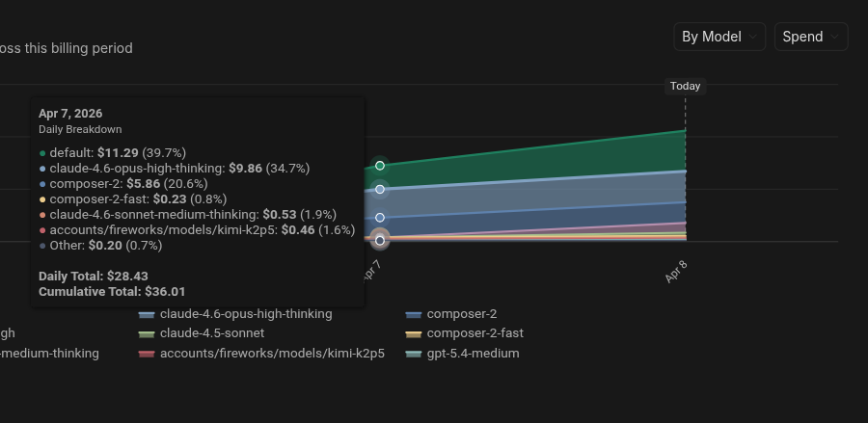Toggle gpt-5.4-medium series label in legend

pyautogui.click(x=473, y=354)
